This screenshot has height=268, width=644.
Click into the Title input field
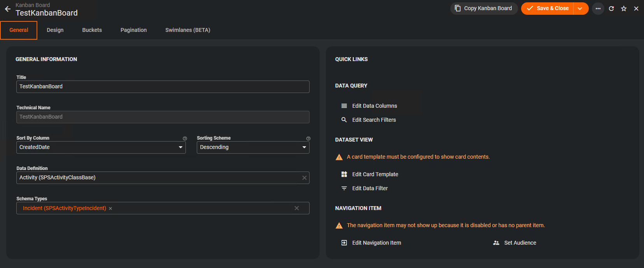[x=163, y=87]
